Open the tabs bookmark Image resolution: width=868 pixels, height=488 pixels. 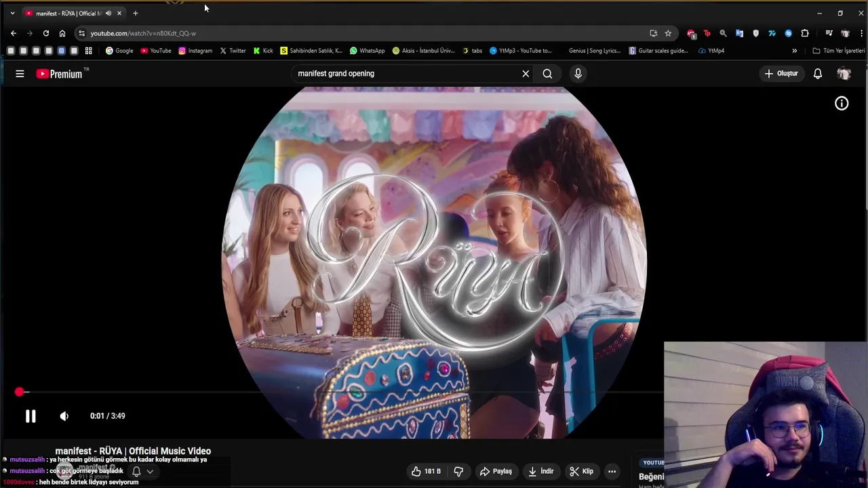(x=472, y=51)
